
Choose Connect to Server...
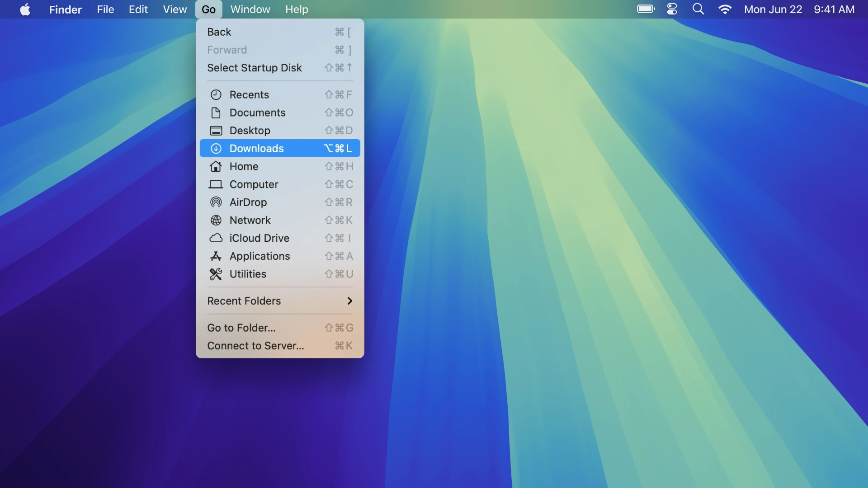coord(255,346)
